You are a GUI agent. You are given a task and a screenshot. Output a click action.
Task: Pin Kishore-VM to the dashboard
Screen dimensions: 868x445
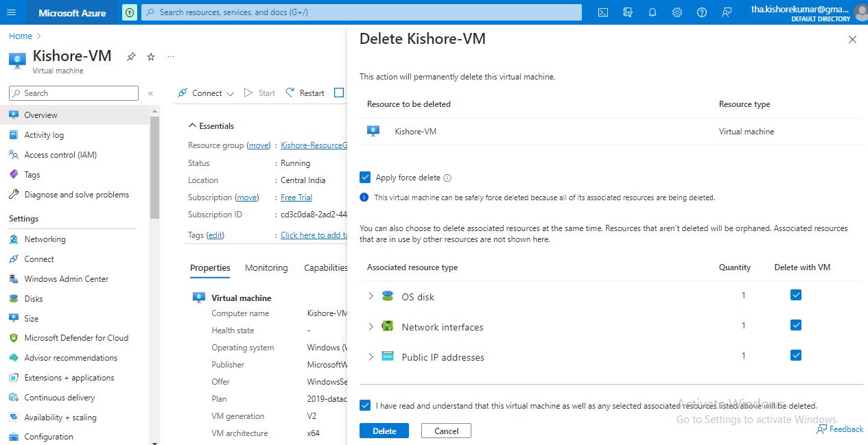pos(131,57)
